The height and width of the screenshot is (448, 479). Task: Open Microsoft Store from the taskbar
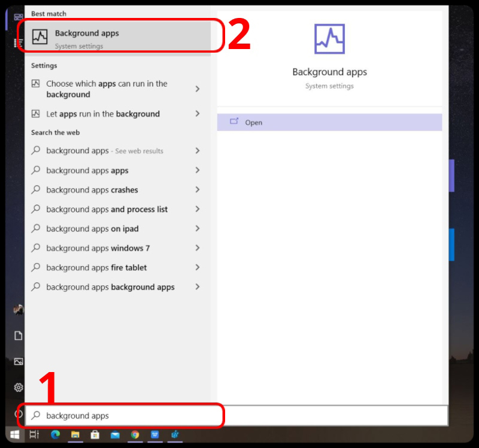point(95,434)
